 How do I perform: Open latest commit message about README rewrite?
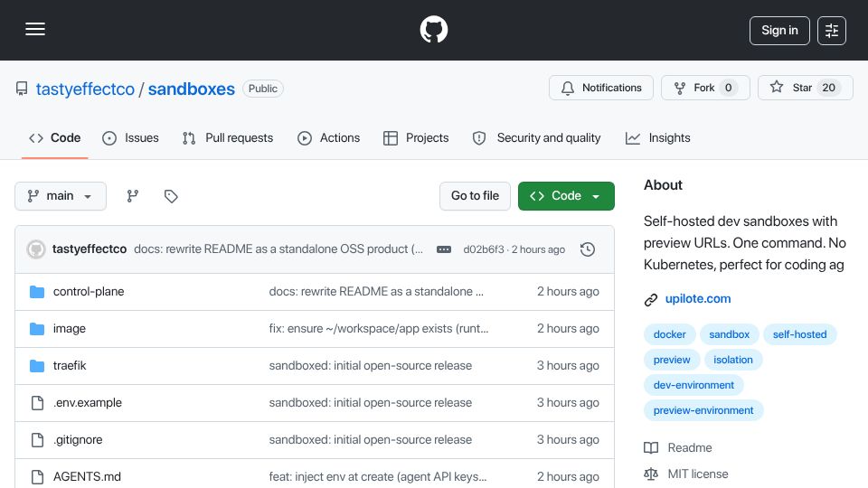click(278, 249)
